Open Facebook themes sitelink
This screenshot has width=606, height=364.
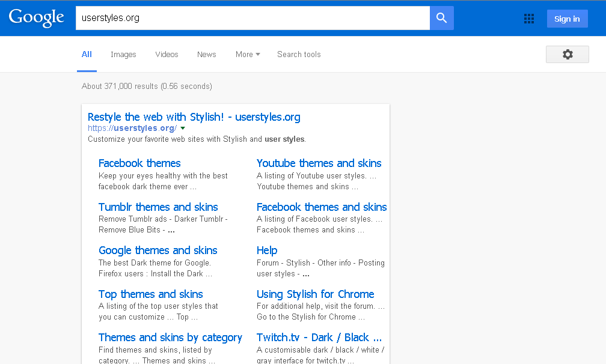pyautogui.click(x=139, y=163)
